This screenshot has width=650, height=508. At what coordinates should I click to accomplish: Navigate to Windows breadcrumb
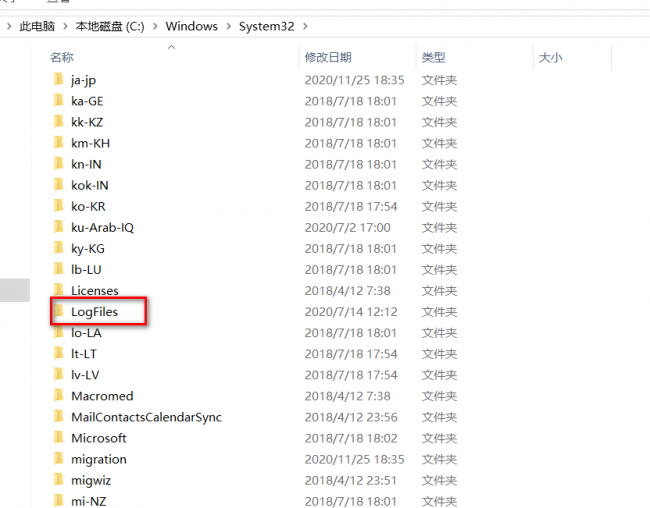pyautogui.click(x=192, y=26)
